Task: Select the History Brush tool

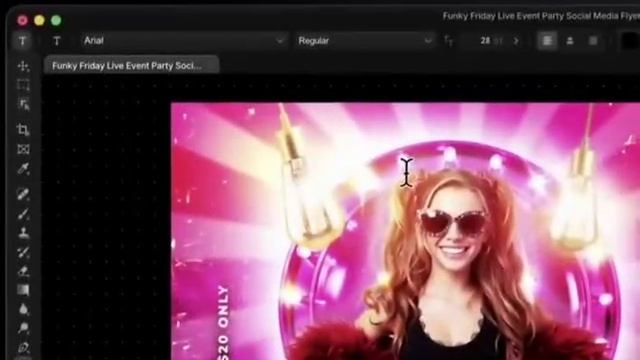Action: (x=23, y=252)
